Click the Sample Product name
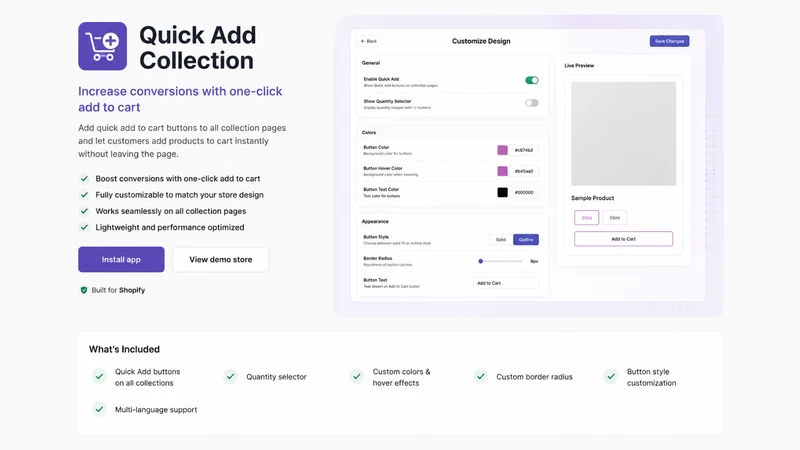This screenshot has height=450, width=800. point(592,198)
